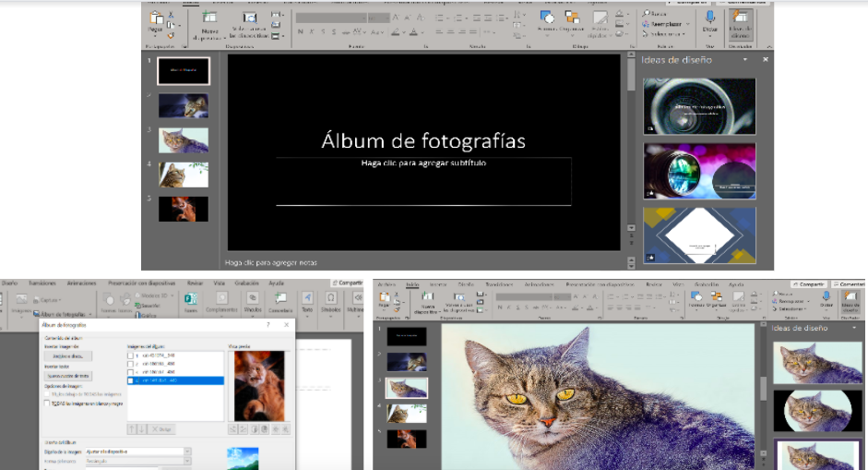Click the Buscar icon in the top window ribbon

[646, 13]
